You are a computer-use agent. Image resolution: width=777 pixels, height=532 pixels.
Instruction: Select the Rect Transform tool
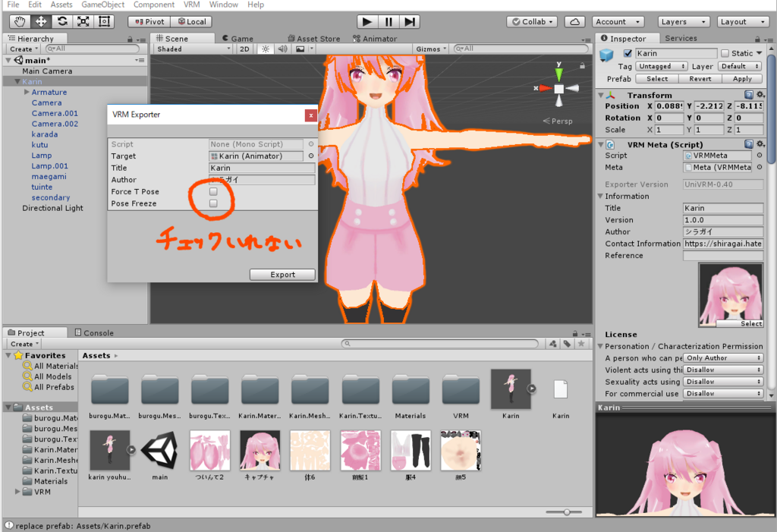click(104, 22)
